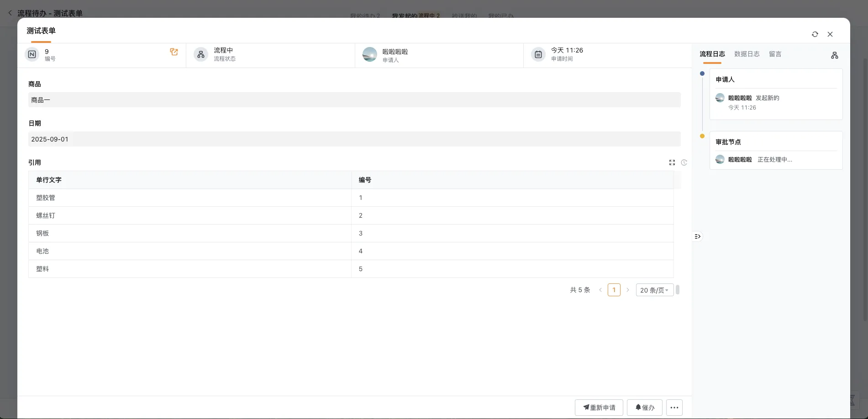The width and height of the screenshot is (868, 419).
Task: Select the 钢板 row
Action: [351, 233]
